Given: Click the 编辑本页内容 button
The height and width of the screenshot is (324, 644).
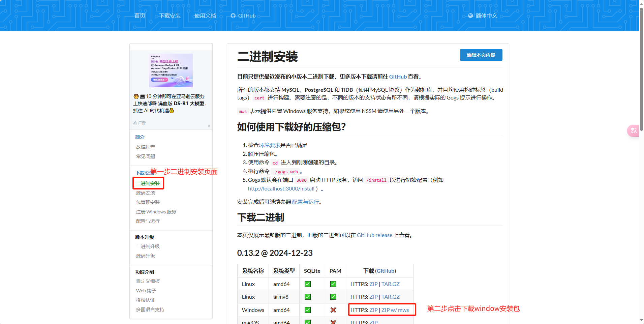Looking at the screenshot, I should (x=481, y=55).
